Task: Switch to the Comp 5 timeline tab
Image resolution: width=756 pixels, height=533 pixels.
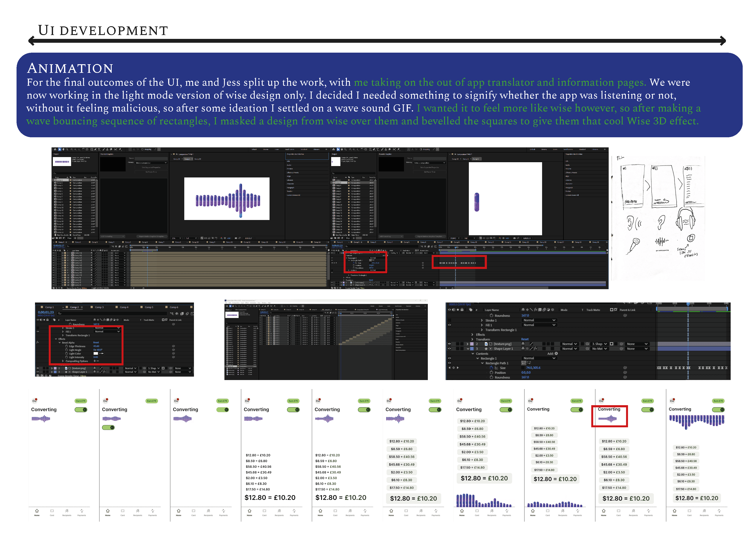Action: coord(149,307)
